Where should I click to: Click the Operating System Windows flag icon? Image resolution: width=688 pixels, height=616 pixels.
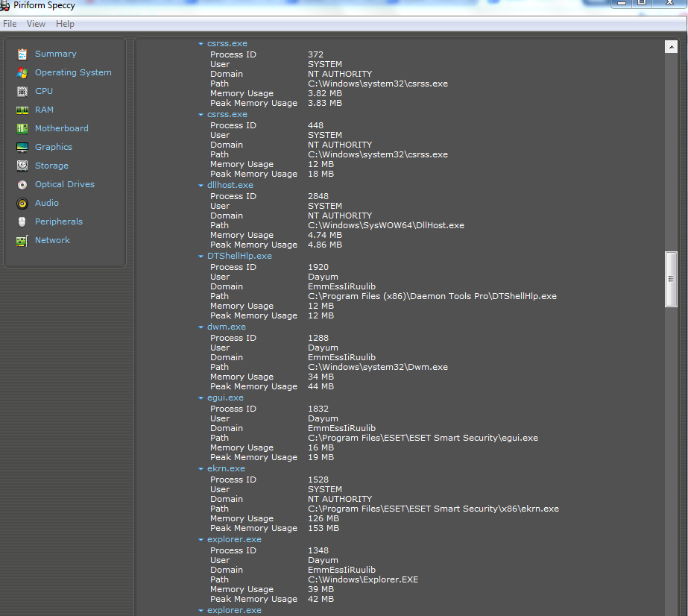tap(22, 73)
